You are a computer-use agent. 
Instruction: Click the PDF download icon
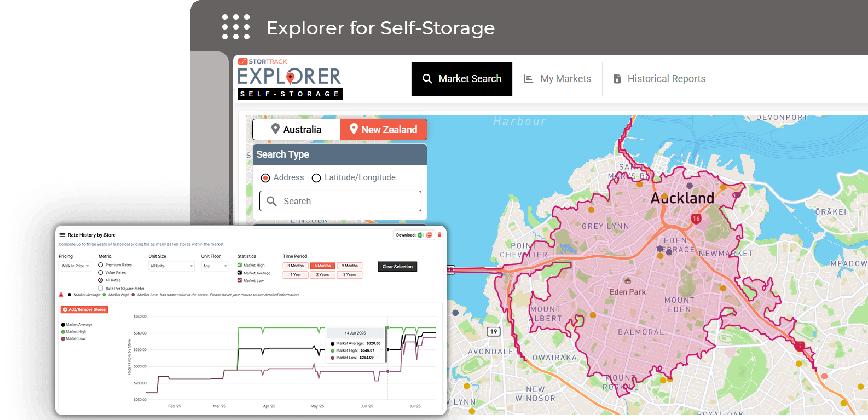click(430, 235)
